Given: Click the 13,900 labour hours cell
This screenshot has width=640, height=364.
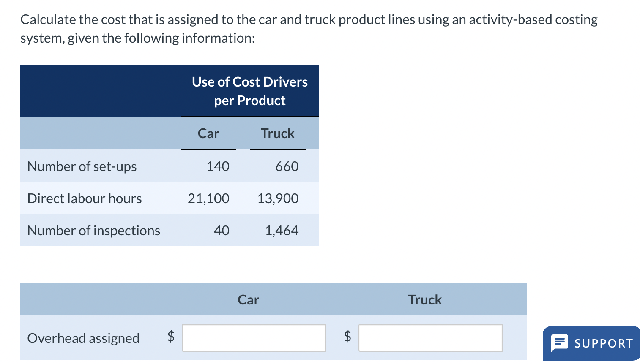Looking at the screenshot, I should tap(278, 198).
